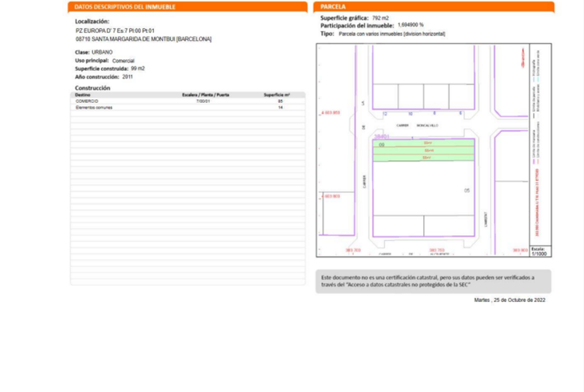The image size is (584, 392).
Task: Click the 'Escala: 1/1000' box on the map
Action: [540, 251]
